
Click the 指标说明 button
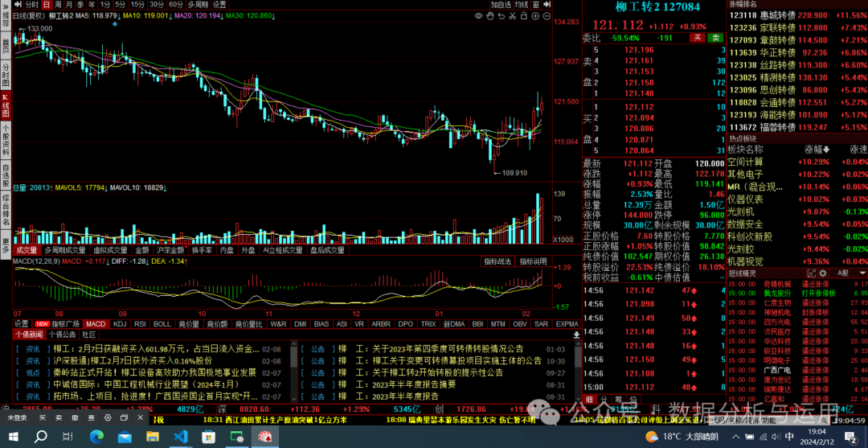(533, 261)
